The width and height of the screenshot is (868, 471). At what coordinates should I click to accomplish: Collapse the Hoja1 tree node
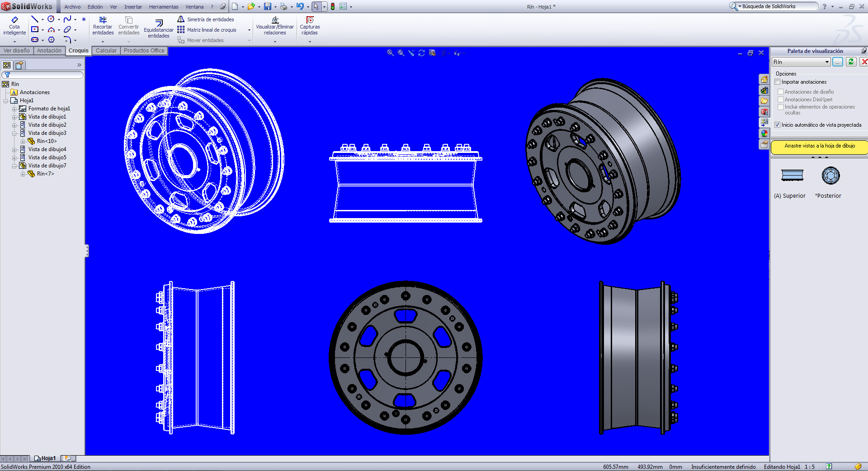5,101
